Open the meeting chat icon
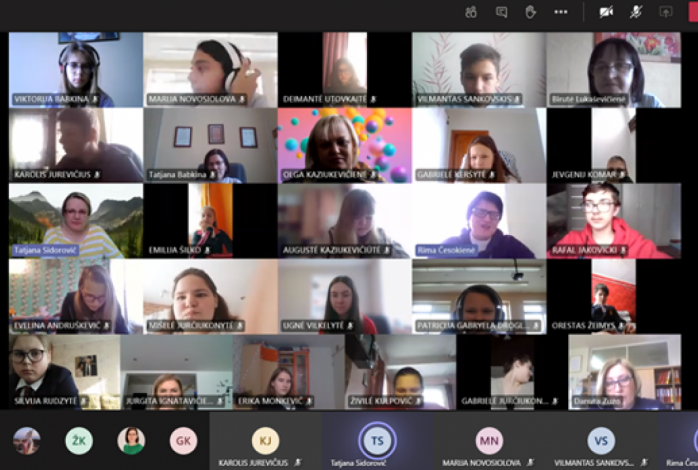The image size is (698, 470). point(502,12)
